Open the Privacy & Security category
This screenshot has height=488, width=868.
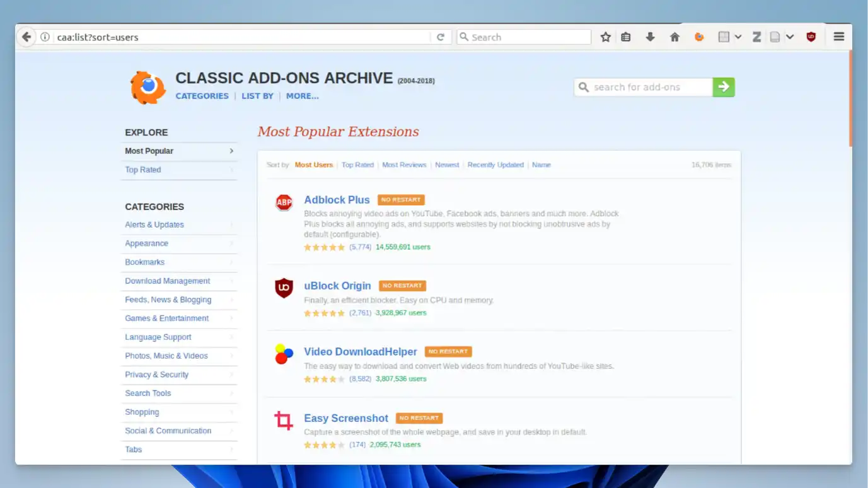[156, 374]
